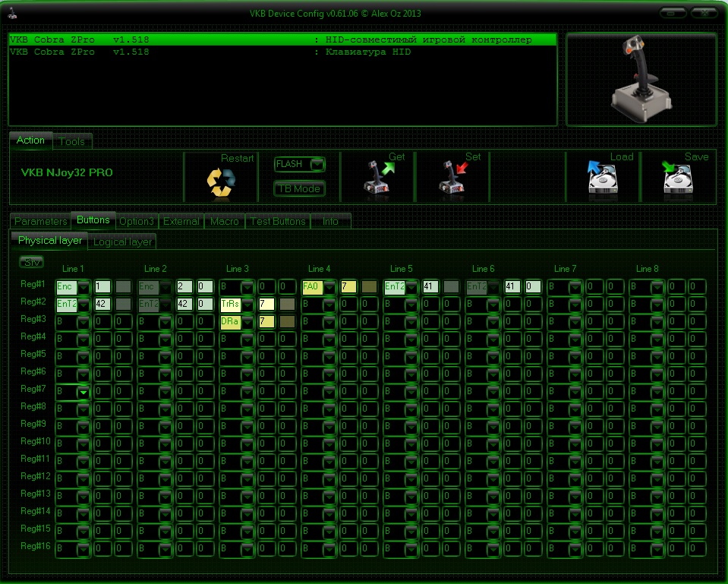This screenshot has width=728, height=584.
Task: Switch to the Action tab
Action: (30, 140)
